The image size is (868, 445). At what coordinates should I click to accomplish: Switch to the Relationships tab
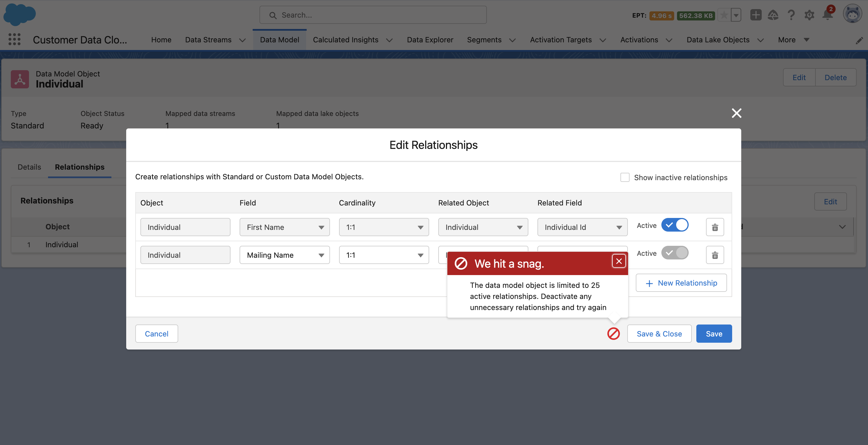point(80,167)
